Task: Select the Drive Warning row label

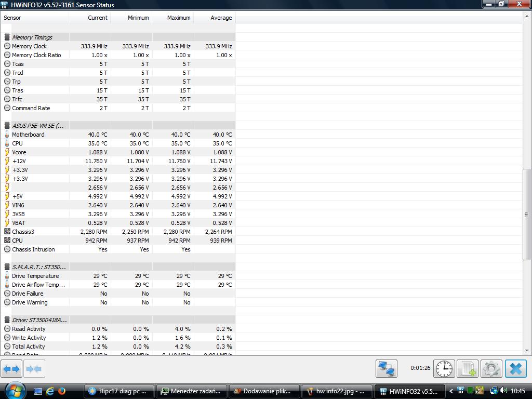Action: pos(30,302)
